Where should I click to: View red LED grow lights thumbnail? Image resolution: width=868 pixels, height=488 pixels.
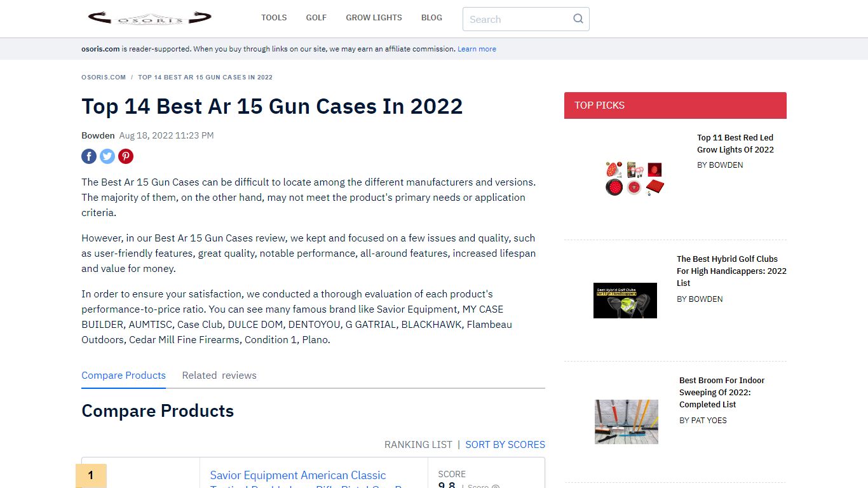pyautogui.click(x=634, y=179)
